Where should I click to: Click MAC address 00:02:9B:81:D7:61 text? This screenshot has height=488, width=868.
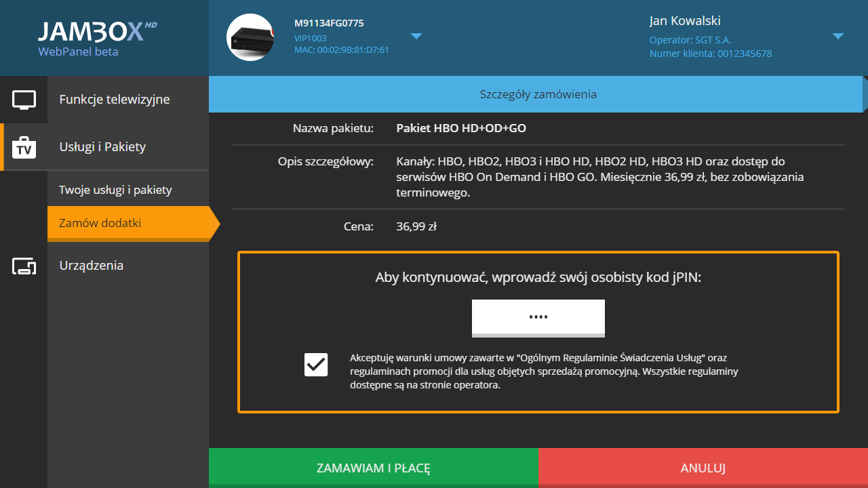(342, 50)
